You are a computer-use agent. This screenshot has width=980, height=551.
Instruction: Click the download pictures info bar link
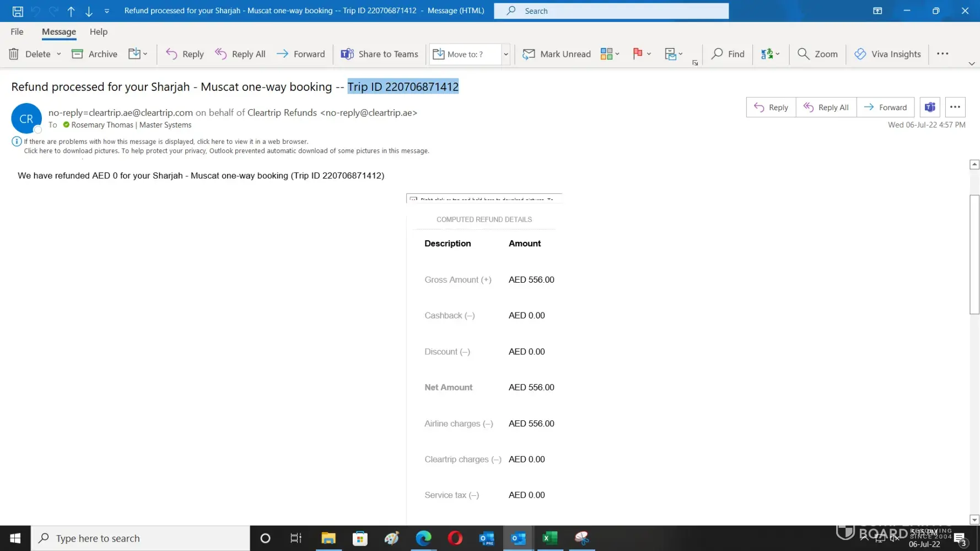click(x=226, y=151)
